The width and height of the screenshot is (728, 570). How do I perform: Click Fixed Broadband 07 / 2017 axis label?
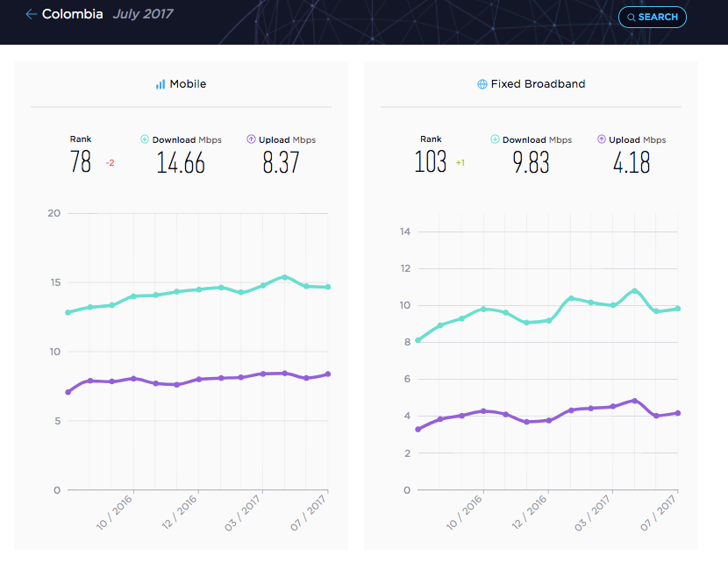[x=658, y=512]
